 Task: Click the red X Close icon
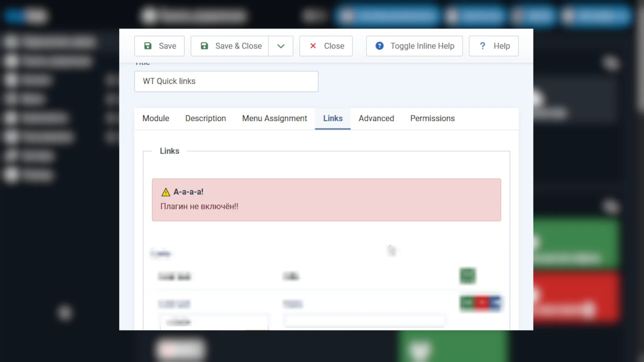(x=313, y=46)
